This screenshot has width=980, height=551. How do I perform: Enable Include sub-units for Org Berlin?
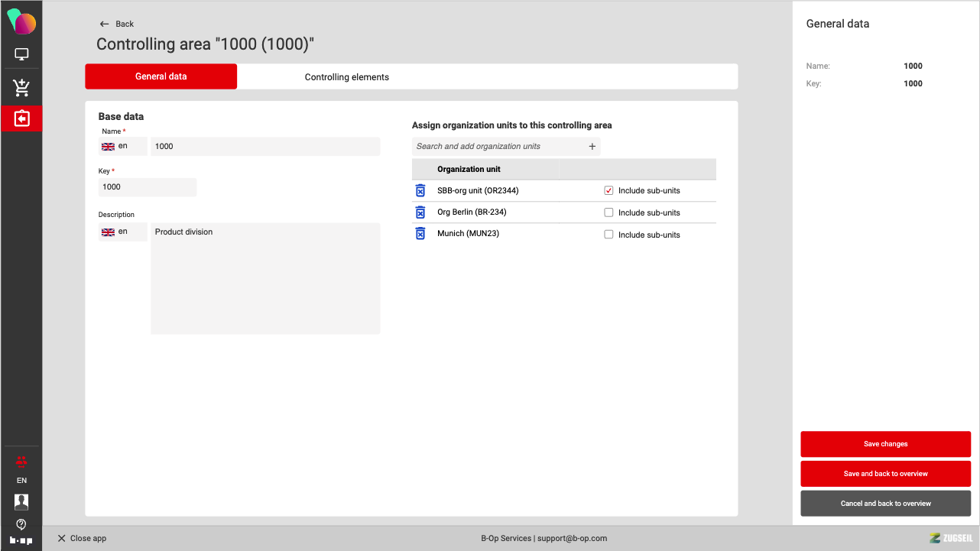coord(609,212)
